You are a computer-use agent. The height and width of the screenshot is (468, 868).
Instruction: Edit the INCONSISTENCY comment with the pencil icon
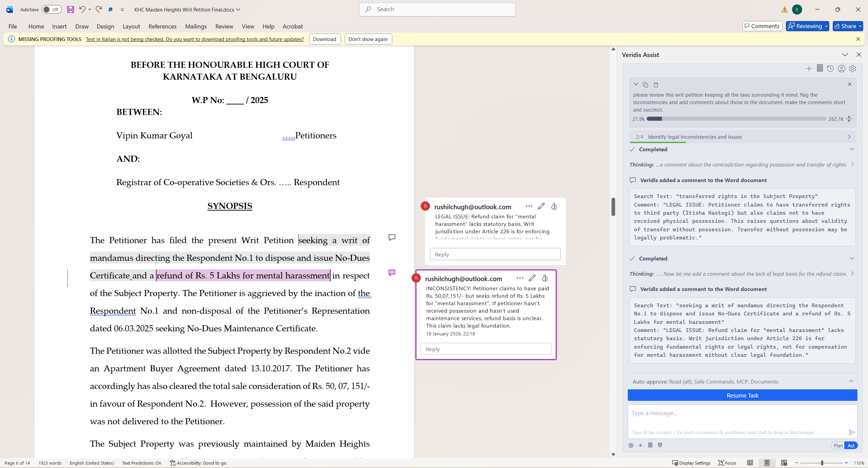point(532,278)
